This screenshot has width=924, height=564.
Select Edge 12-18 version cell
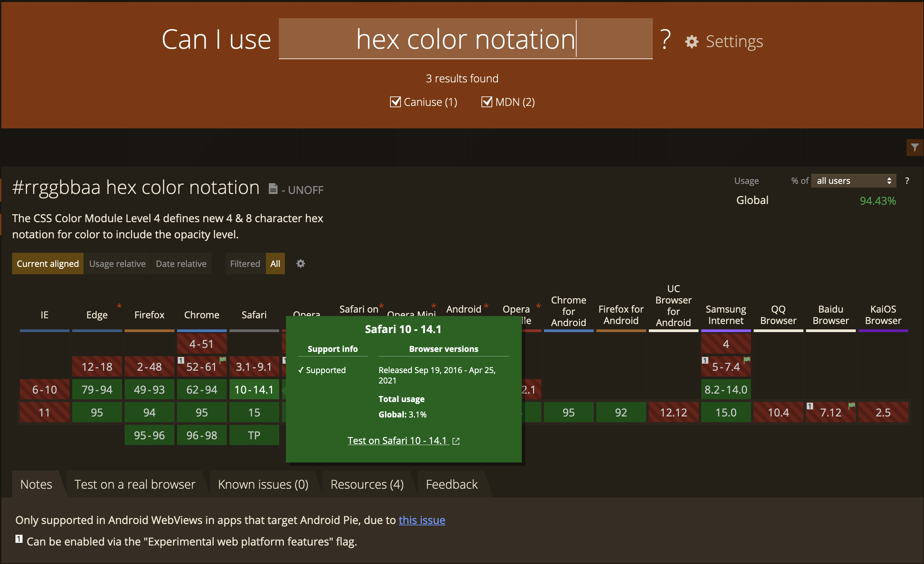[x=97, y=367]
